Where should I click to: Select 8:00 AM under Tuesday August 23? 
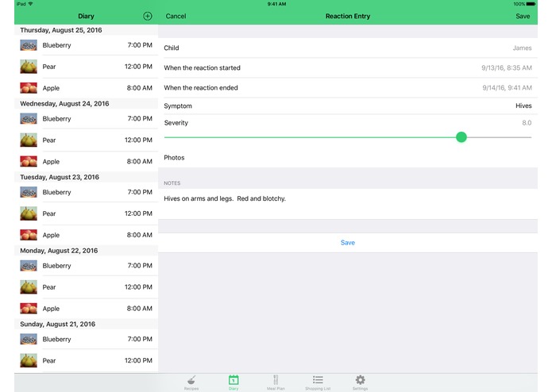(140, 235)
